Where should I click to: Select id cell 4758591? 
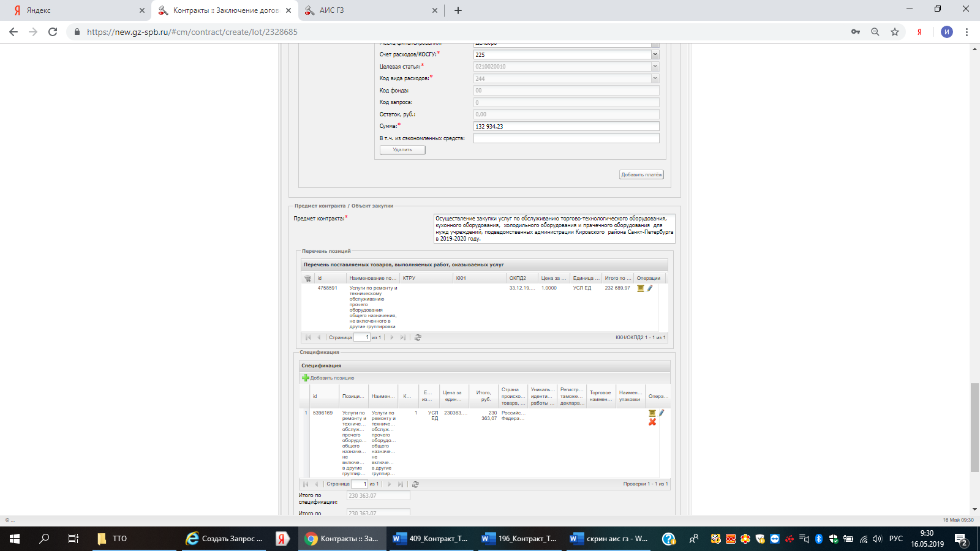327,288
